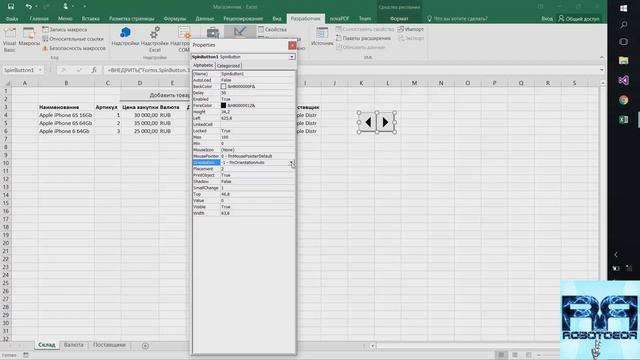The image size is (640, 360).
Task: Open the Orientation property dropdown arrow
Action: point(292,162)
